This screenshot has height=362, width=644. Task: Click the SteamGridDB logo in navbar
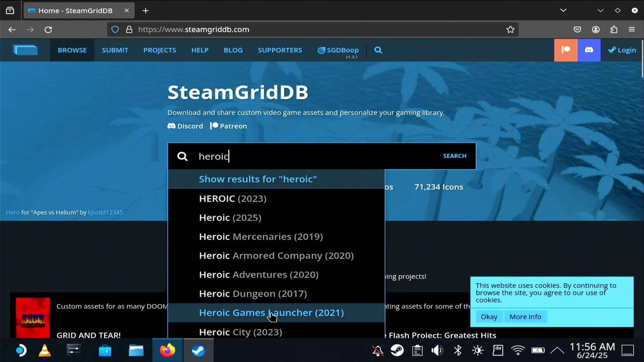pos(25,50)
